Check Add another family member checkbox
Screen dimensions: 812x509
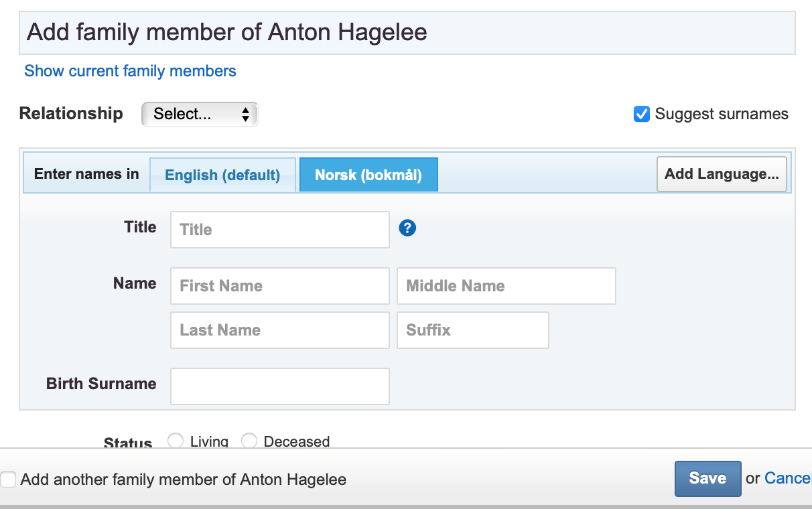pyautogui.click(x=8, y=480)
